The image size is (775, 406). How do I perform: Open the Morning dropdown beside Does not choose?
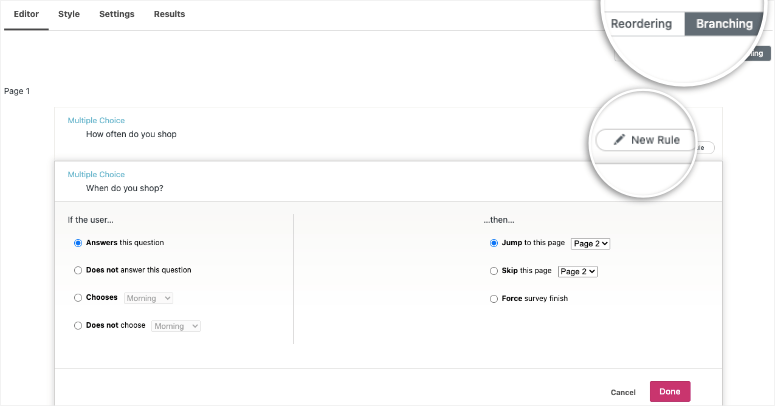(176, 326)
